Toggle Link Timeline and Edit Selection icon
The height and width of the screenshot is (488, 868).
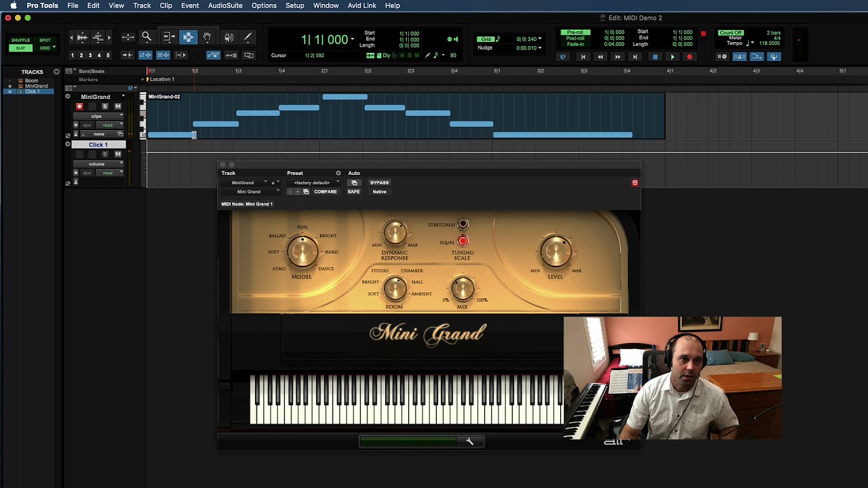point(145,55)
